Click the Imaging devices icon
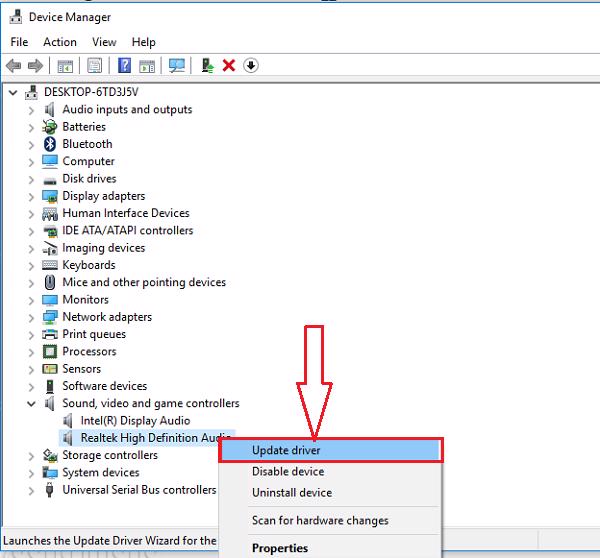600x558 pixels. click(x=50, y=248)
